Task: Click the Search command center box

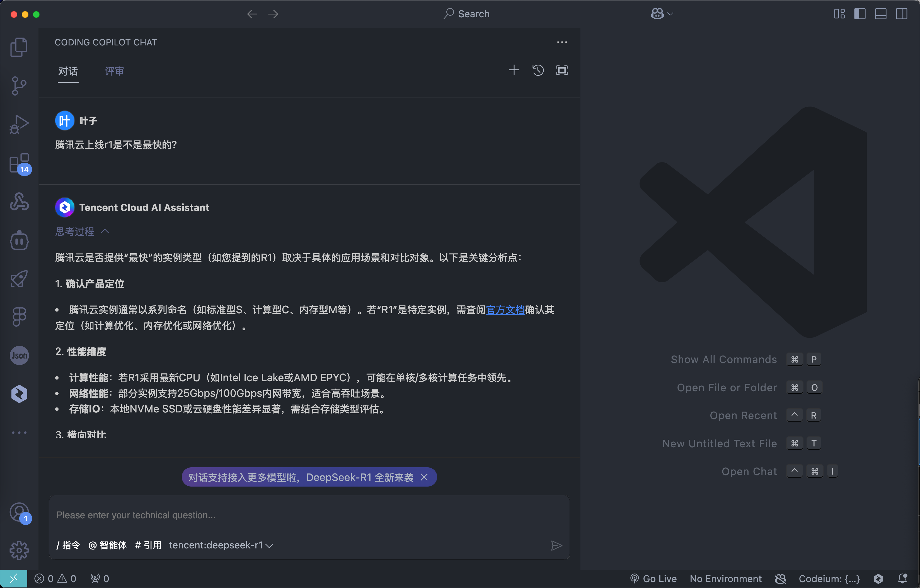Action: point(466,14)
